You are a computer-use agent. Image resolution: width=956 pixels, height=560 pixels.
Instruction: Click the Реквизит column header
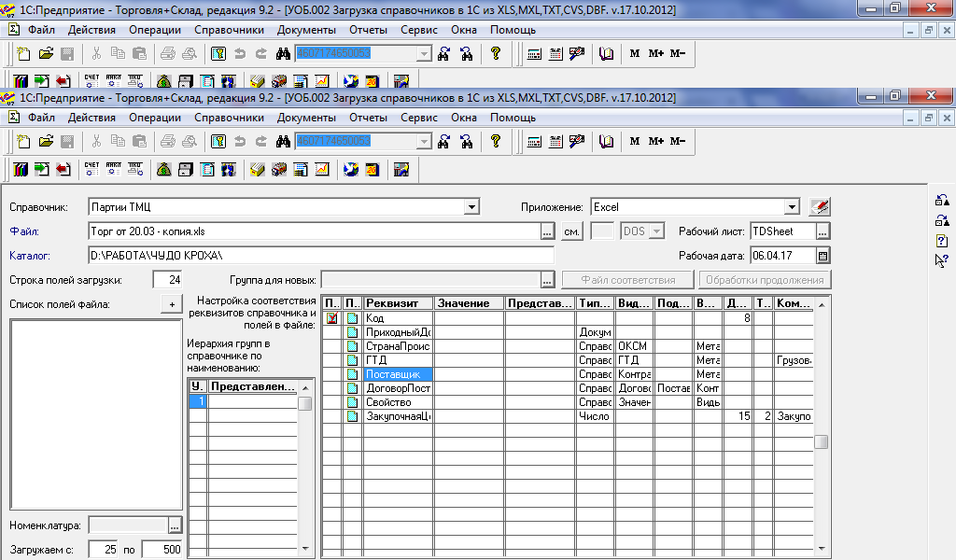tap(398, 303)
